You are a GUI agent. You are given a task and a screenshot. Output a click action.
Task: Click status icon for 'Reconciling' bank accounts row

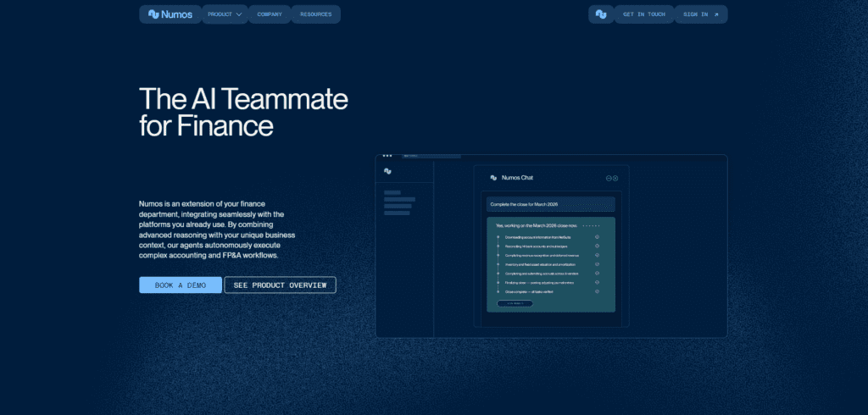click(598, 246)
